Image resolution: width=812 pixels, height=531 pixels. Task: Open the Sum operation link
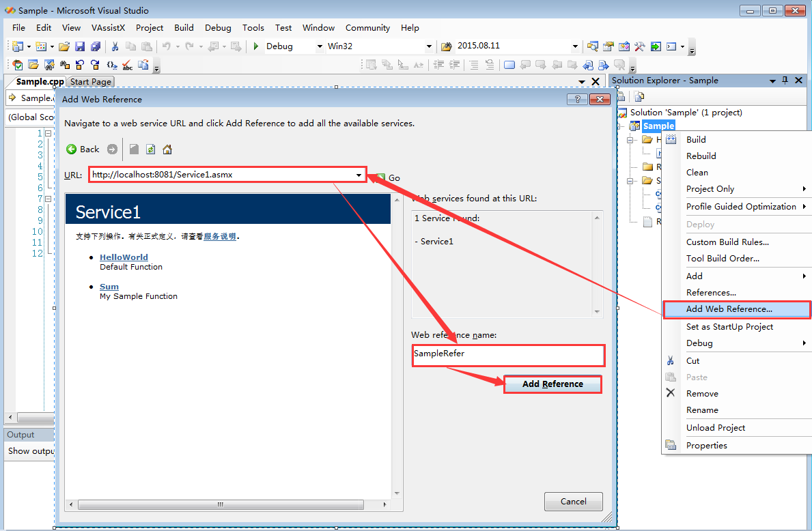click(109, 287)
